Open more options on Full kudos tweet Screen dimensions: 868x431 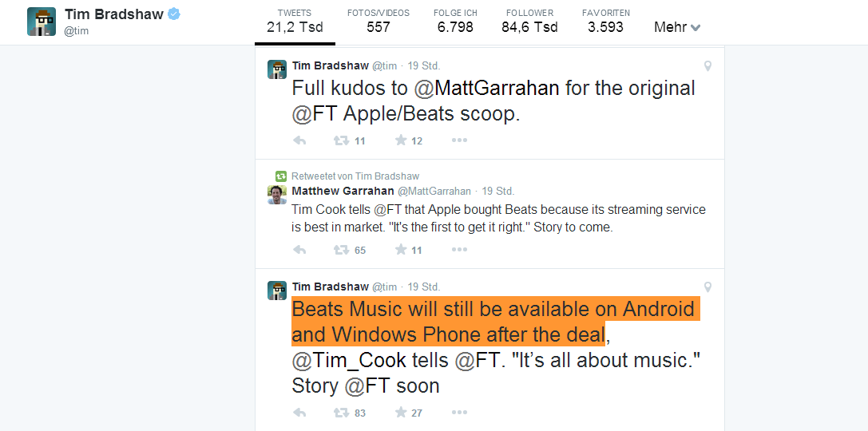click(x=459, y=140)
